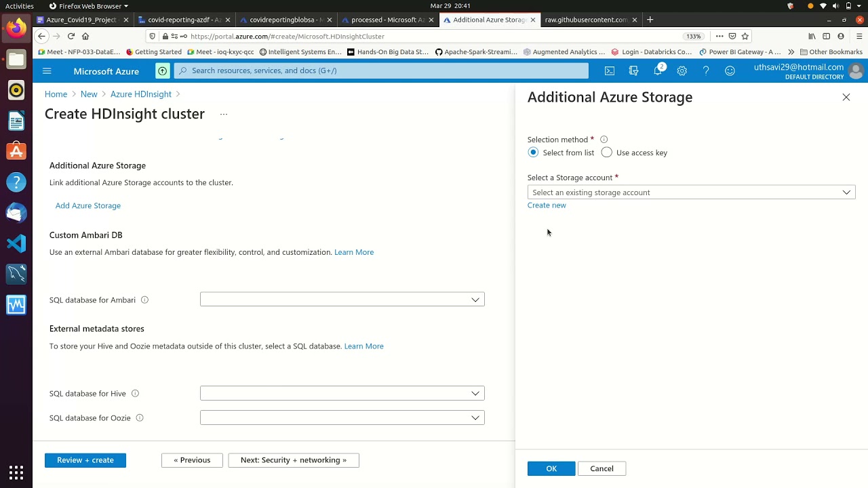Open Thunderbird mail from dock
The image size is (868, 488).
(16, 213)
